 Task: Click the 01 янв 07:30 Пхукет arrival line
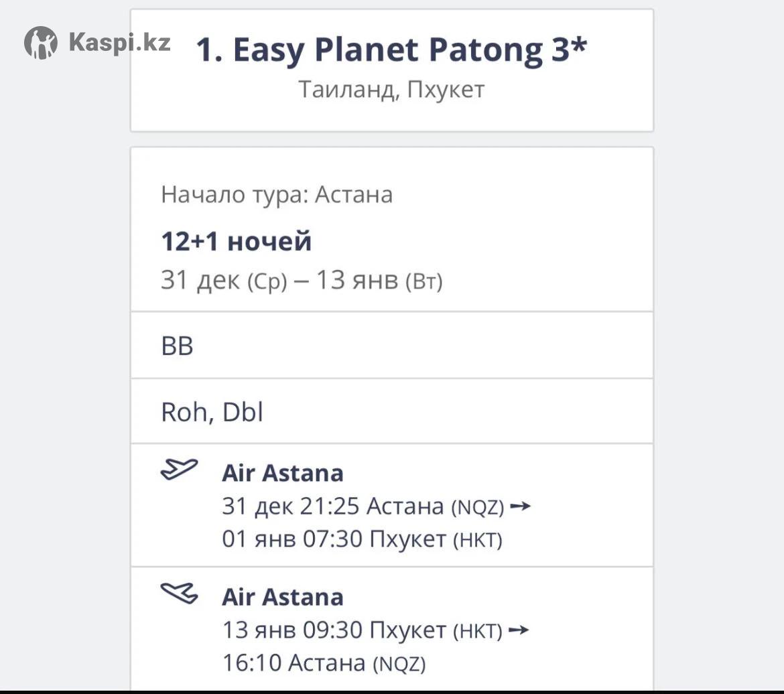tap(362, 539)
